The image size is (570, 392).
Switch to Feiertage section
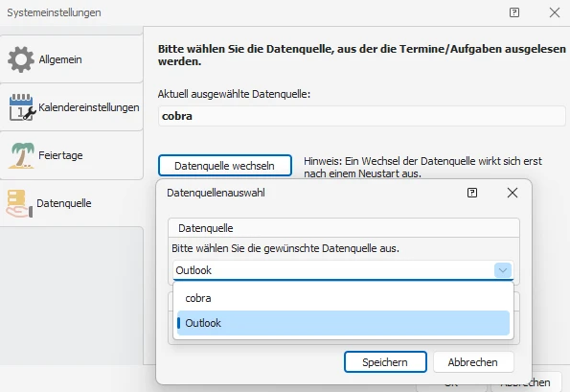pos(72,155)
